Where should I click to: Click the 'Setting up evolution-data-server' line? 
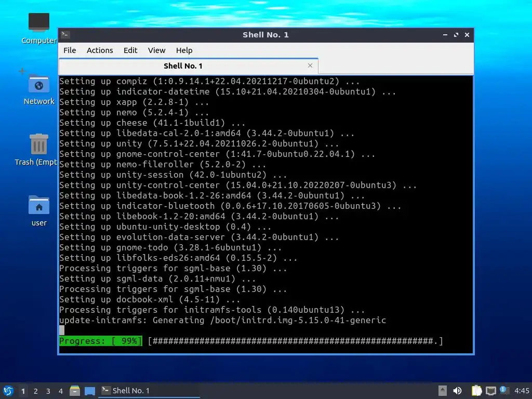coord(199,237)
